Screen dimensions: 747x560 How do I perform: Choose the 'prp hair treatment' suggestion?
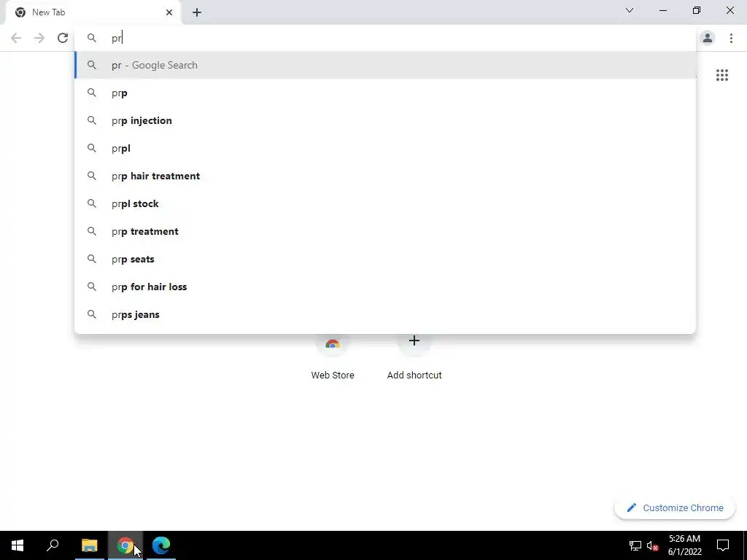point(385,176)
